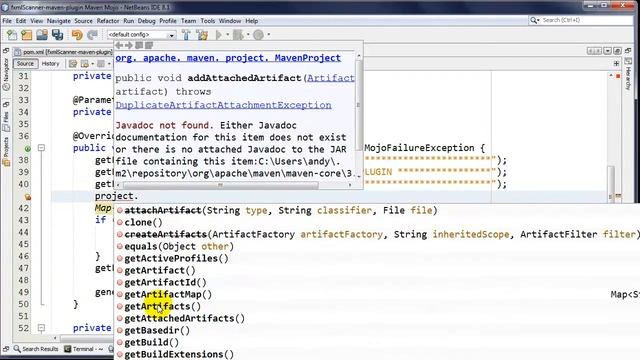This screenshot has width=640, height=360.
Task: Open the Navigate menu
Action: pos(59,20)
